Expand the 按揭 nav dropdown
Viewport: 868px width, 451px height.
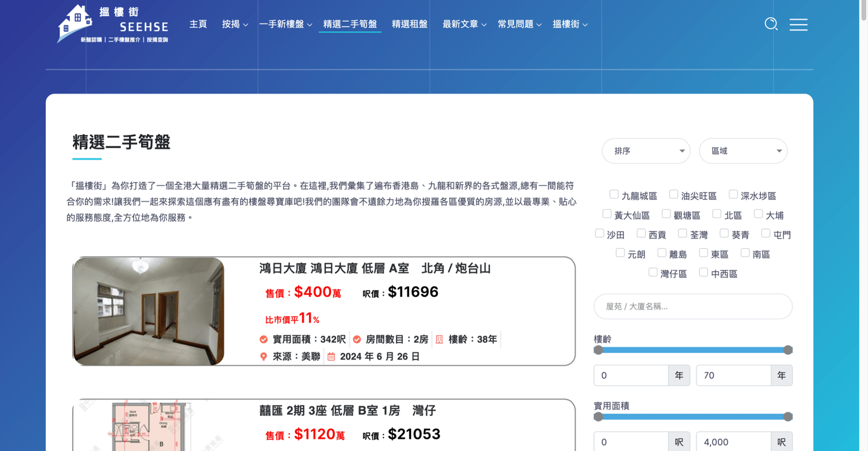234,24
